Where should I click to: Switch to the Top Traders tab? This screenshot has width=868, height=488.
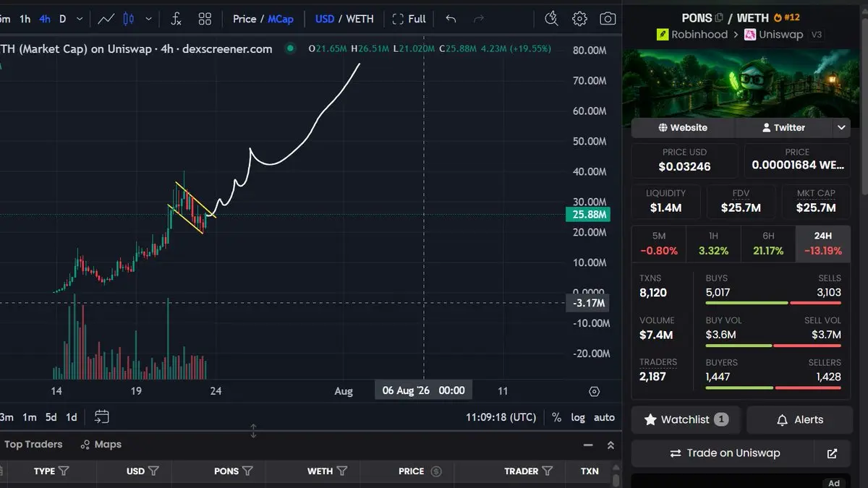[33, 445]
